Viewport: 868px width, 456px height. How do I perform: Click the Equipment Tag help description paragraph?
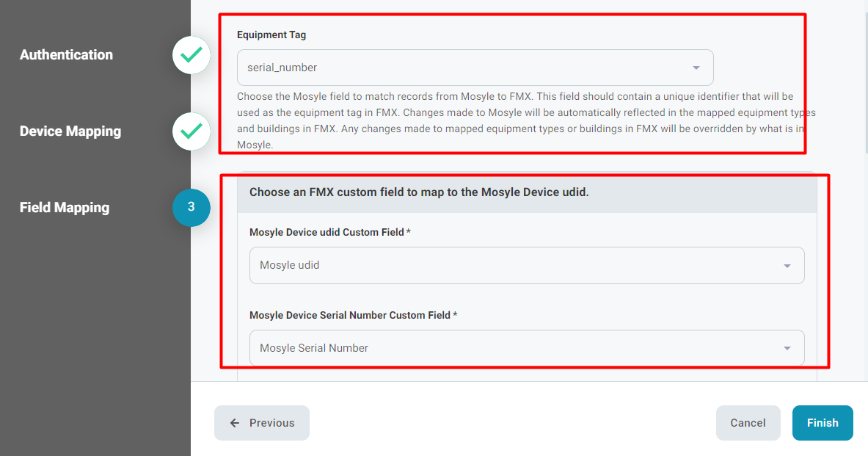point(526,120)
